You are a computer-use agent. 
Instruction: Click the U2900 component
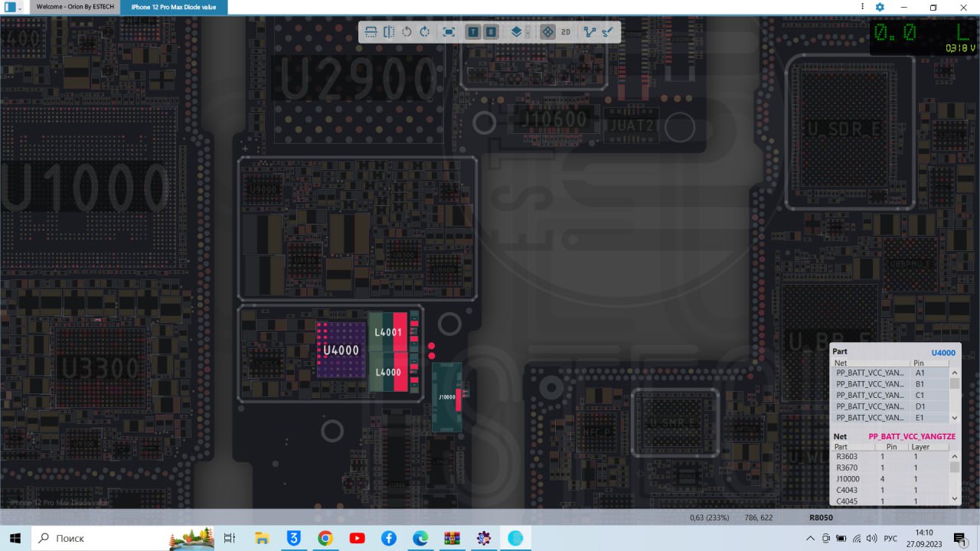[358, 79]
